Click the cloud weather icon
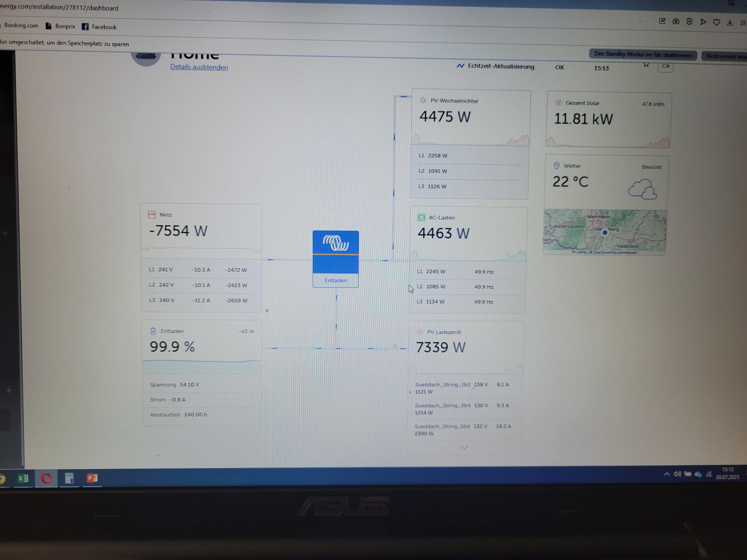Image resolution: width=747 pixels, height=560 pixels. pyautogui.click(x=642, y=189)
